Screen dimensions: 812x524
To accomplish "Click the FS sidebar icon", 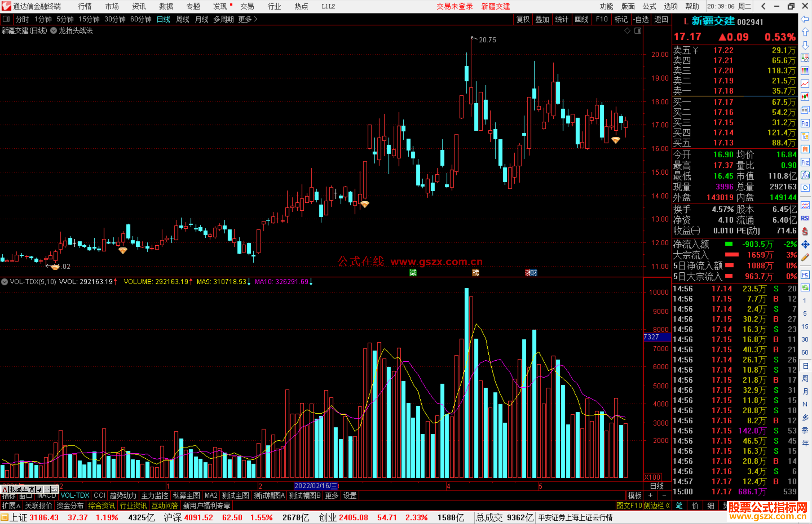I will click(805, 275).
